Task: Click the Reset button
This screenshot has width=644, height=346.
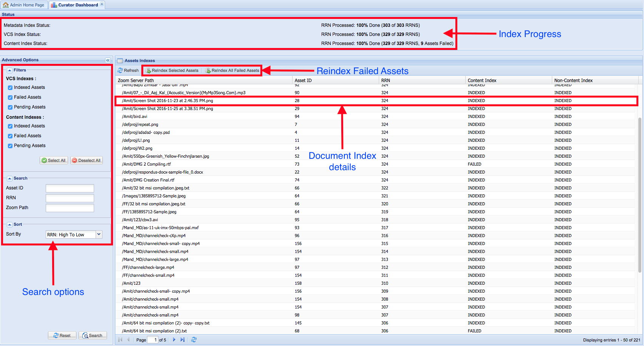Action: (x=62, y=335)
